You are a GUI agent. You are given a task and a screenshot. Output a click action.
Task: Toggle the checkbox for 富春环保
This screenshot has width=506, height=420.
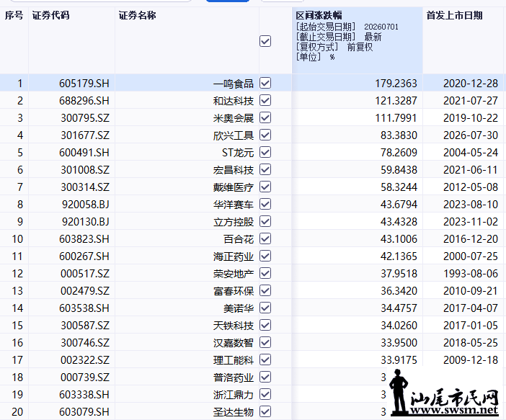point(265,290)
